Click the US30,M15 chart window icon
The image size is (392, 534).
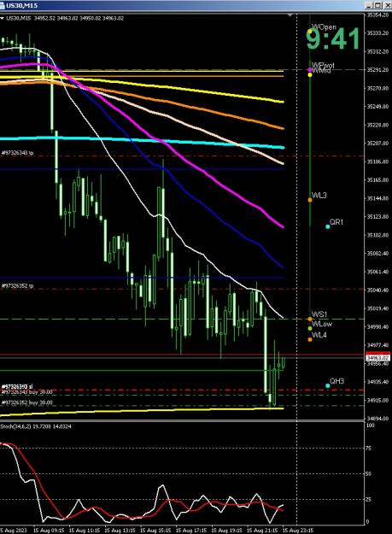[x=2, y=5]
